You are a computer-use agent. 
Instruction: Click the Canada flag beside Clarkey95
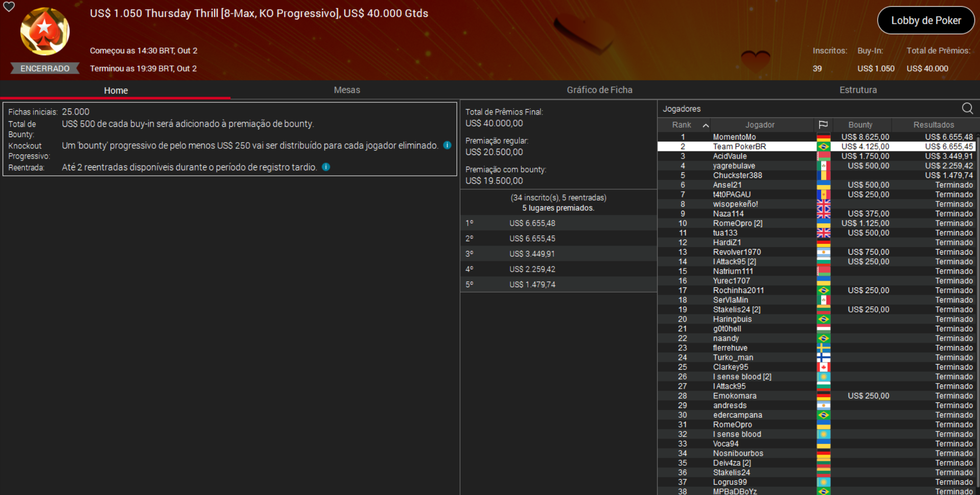click(x=823, y=367)
